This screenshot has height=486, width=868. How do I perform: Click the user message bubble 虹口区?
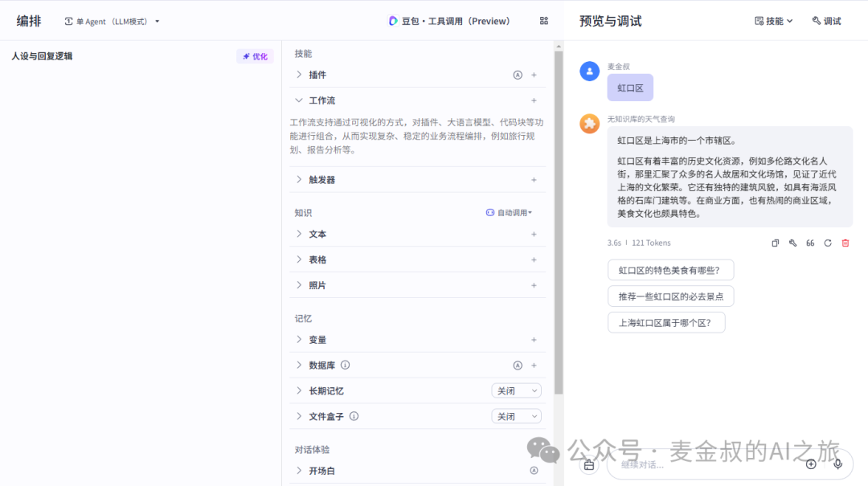click(x=630, y=88)
